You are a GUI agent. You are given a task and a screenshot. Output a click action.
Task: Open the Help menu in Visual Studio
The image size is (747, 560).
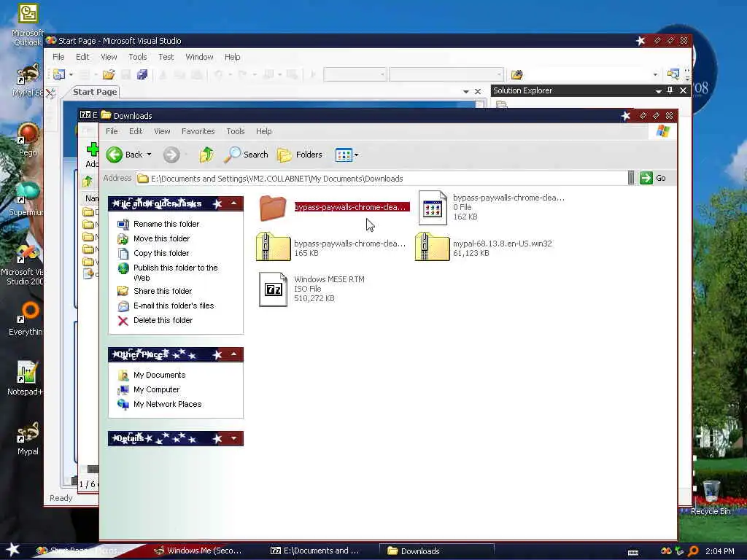[x=233, y=57]
